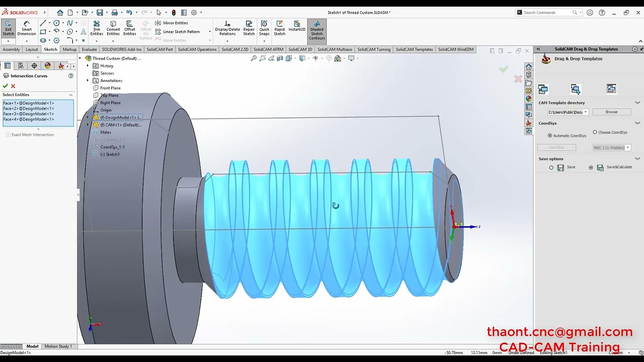Click the Zoom to Fit view icon
The image size is (644, 362).
[254, 58]
